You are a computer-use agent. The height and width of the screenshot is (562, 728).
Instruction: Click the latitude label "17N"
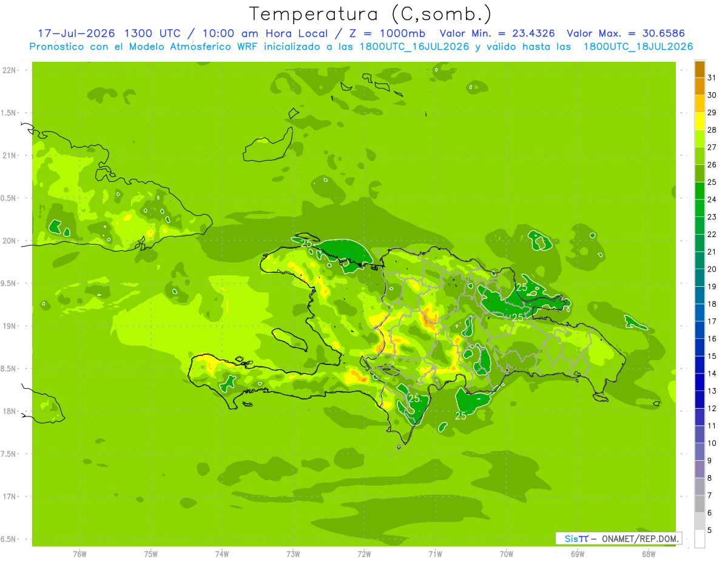(x=8, y=497)
